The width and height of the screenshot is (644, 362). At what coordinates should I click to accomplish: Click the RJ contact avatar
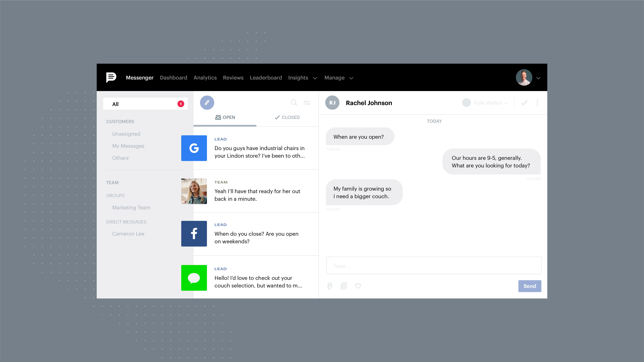click(x=332, y=103)
